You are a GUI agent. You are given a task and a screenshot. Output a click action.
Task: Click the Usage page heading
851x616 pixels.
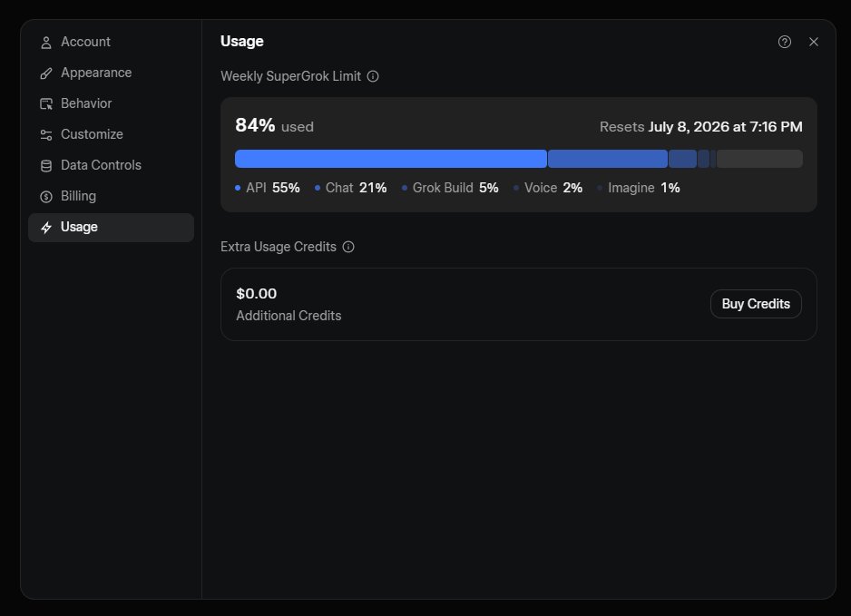(242, 41)
